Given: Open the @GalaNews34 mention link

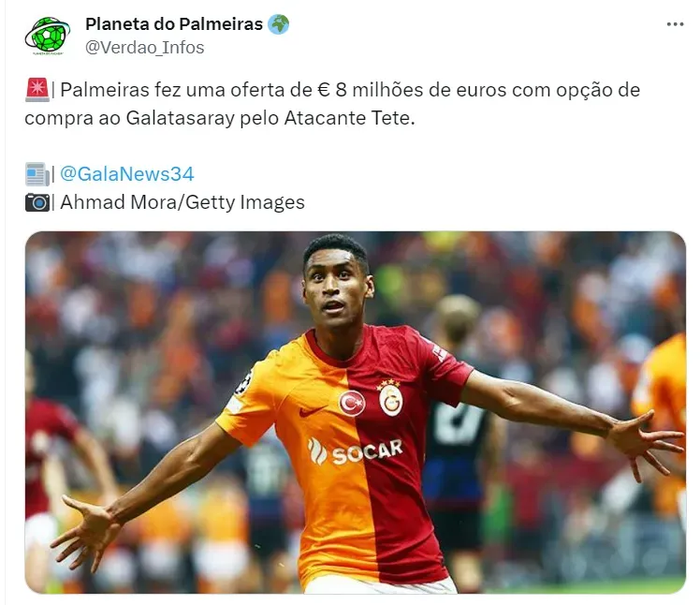Looking at the screenshot, I should tap(126, 174).
